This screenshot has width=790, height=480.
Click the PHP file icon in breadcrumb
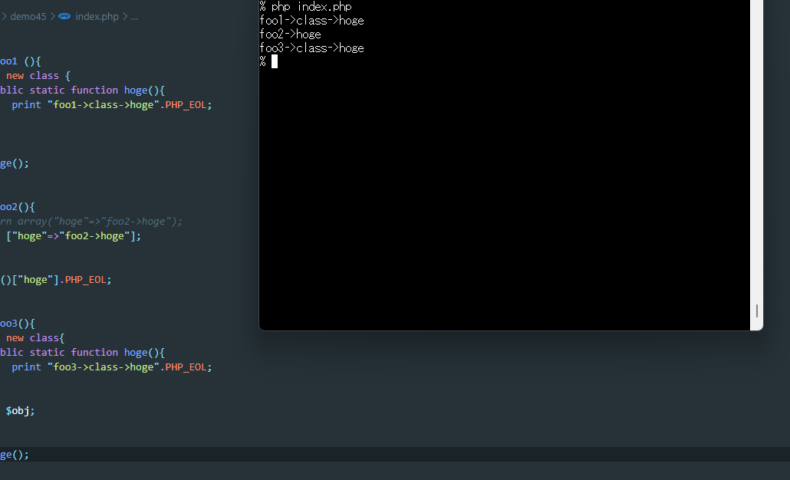coord(64,17)
